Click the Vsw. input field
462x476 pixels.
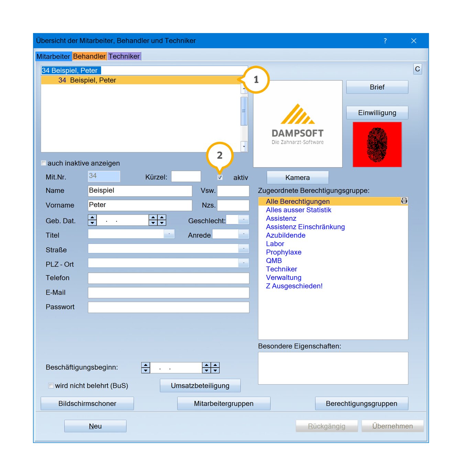(233, 191)
